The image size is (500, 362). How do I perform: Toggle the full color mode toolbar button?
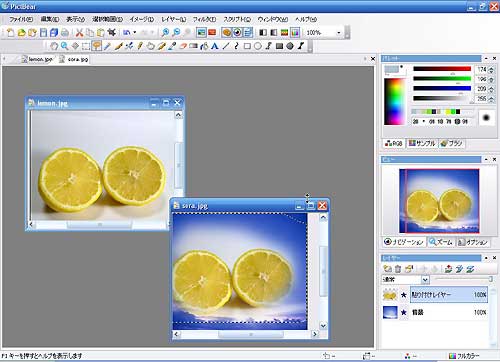point(295,33)
